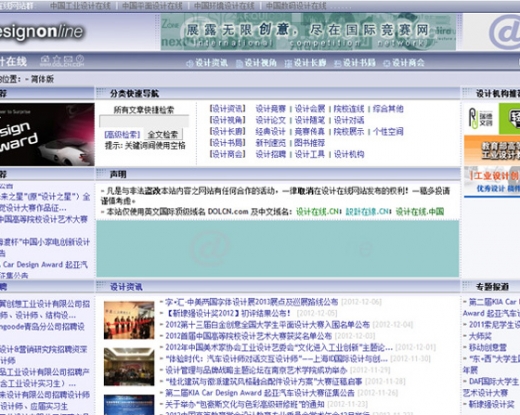Open 中国数码设计在线 top link
The height and width of the screenshot is (415, 520).
point(296,6)
